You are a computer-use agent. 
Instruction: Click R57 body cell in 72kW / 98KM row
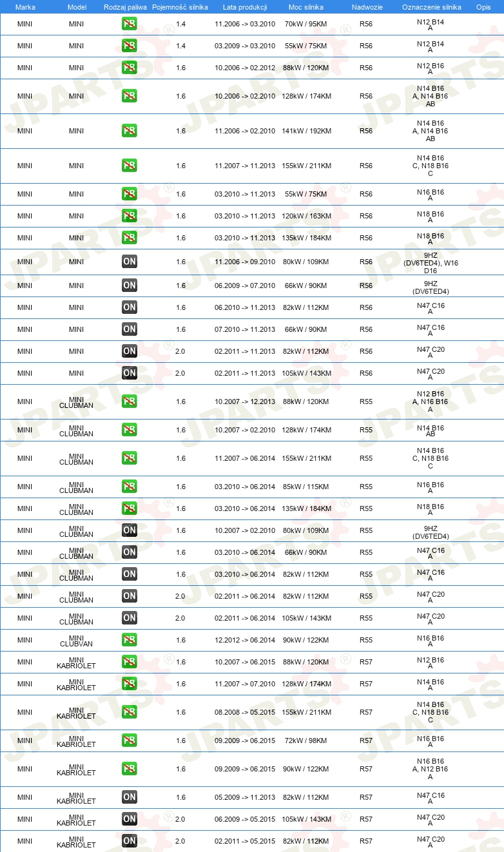coord(366,741)
